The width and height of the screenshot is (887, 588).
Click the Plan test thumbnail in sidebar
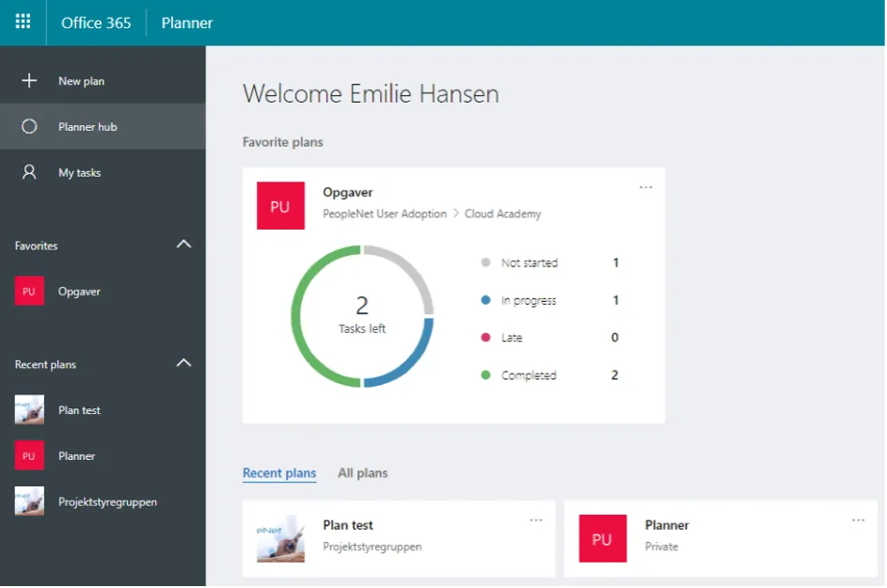click(29, 410)
